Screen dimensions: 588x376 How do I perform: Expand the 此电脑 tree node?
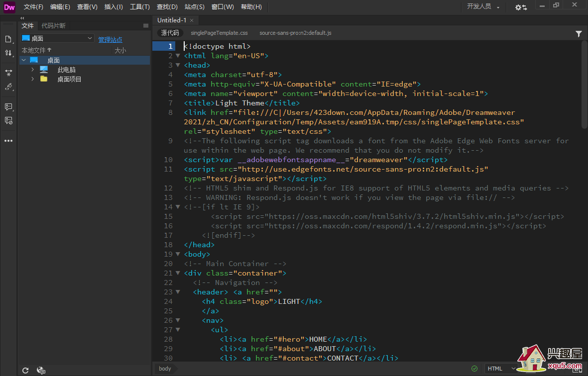33,69
